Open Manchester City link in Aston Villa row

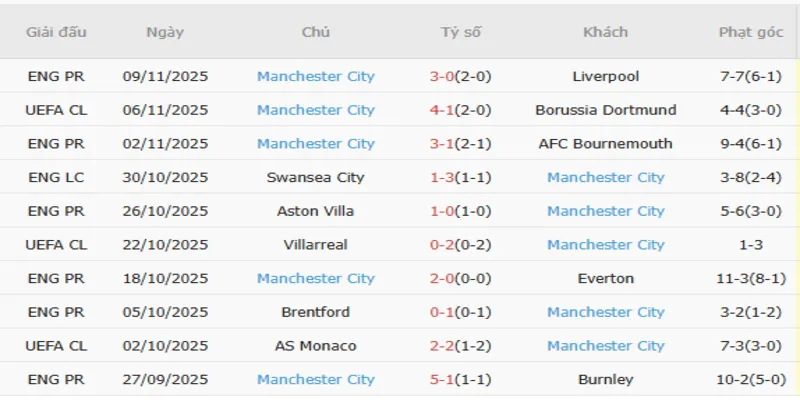(605, 211)
